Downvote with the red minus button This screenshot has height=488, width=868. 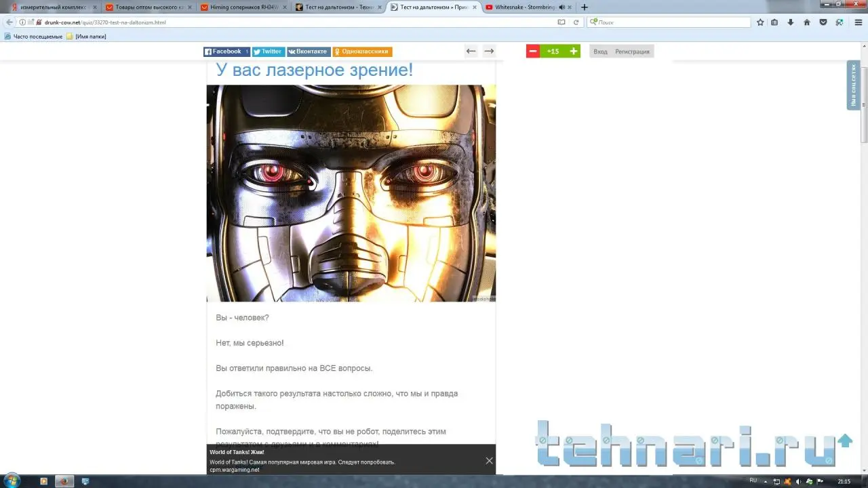pos(533,52)
